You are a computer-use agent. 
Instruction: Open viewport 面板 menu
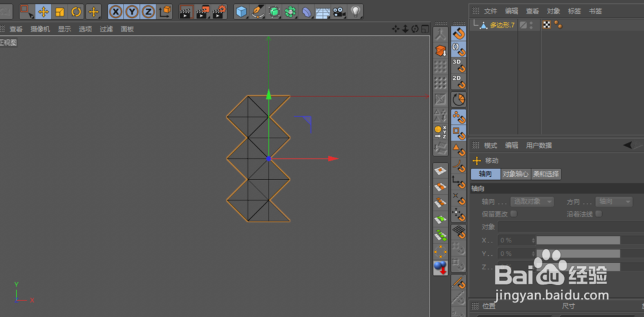(128, 29)
